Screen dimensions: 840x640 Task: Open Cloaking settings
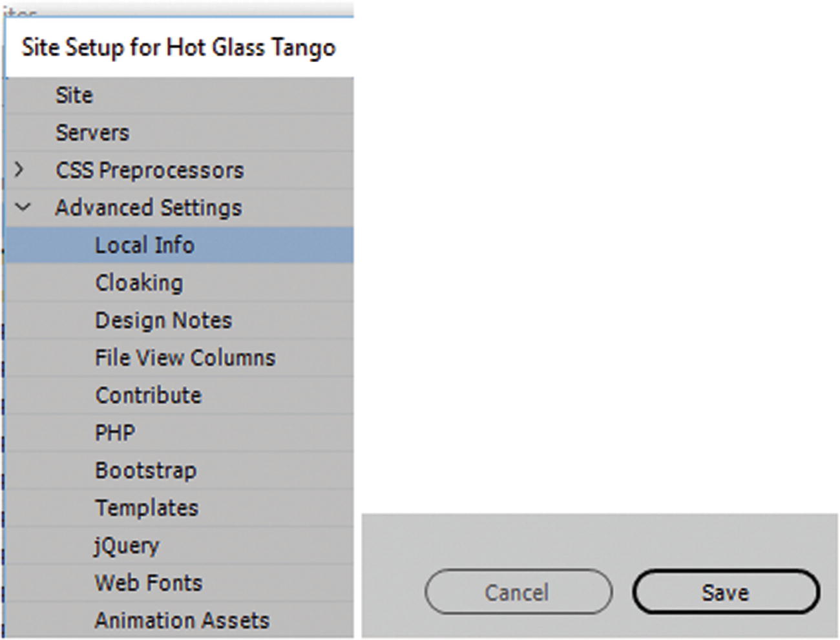coord(139,283)
